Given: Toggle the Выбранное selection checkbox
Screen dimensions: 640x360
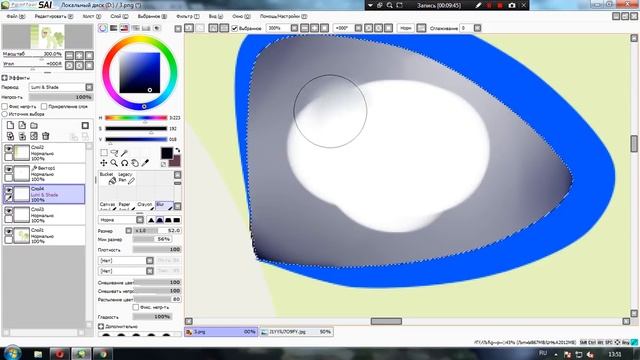Looking at the screenshot, I should [235, 28].
